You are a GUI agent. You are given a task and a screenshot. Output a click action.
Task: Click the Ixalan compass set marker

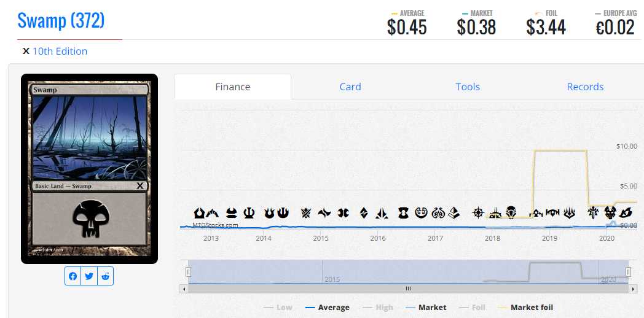click(478, 213)
